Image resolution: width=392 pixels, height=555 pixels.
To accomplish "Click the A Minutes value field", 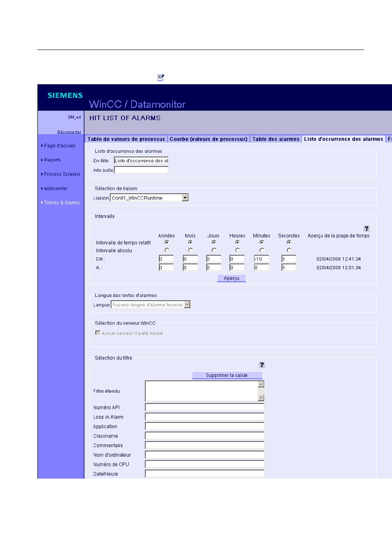I will click(262, 268).
